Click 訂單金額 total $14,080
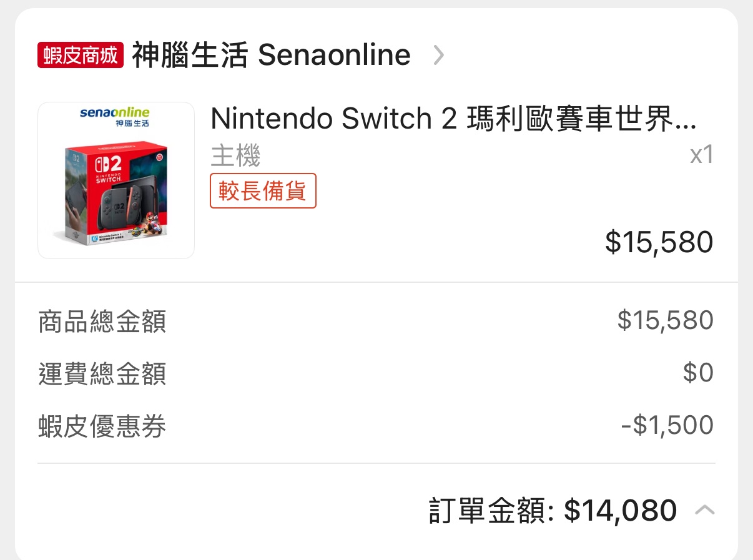The image size is (753, 560). tap(621, 511)
